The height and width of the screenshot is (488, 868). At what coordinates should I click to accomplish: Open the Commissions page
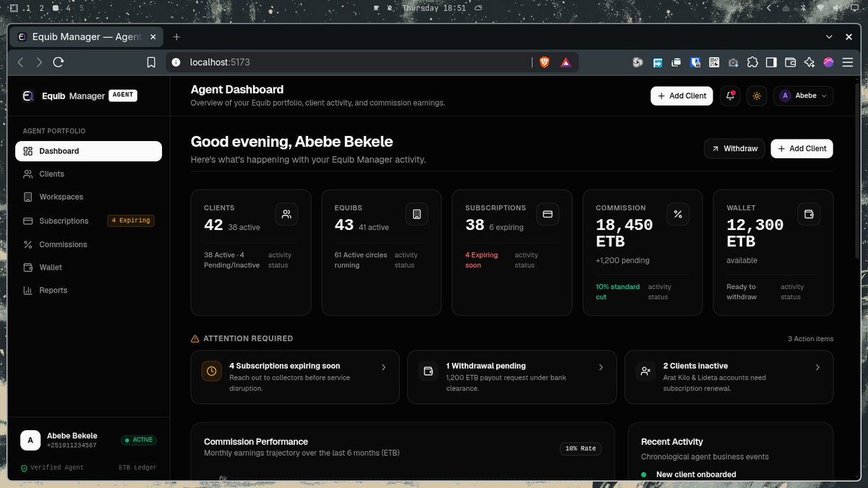coord(88,244)
